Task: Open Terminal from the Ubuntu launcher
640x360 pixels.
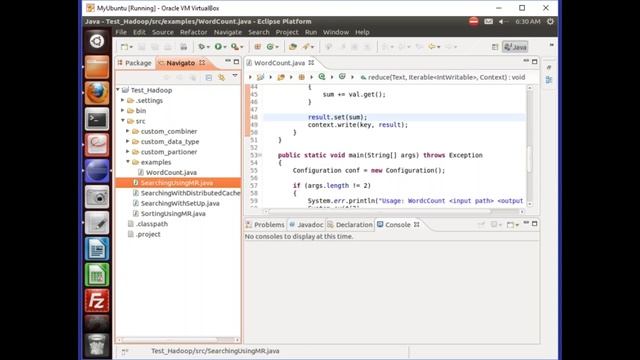Action: coord(97,119)
